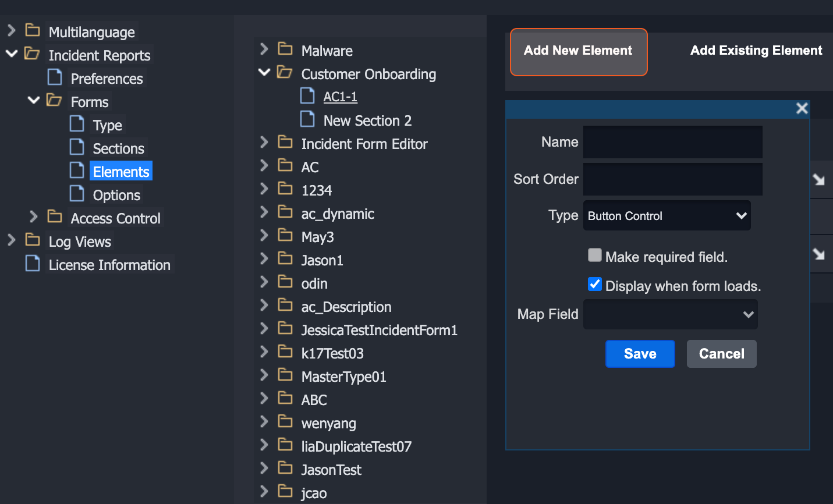Open the AC1-1 section link
This screenshot has height=504, width=833.
(x=340, y=97)
